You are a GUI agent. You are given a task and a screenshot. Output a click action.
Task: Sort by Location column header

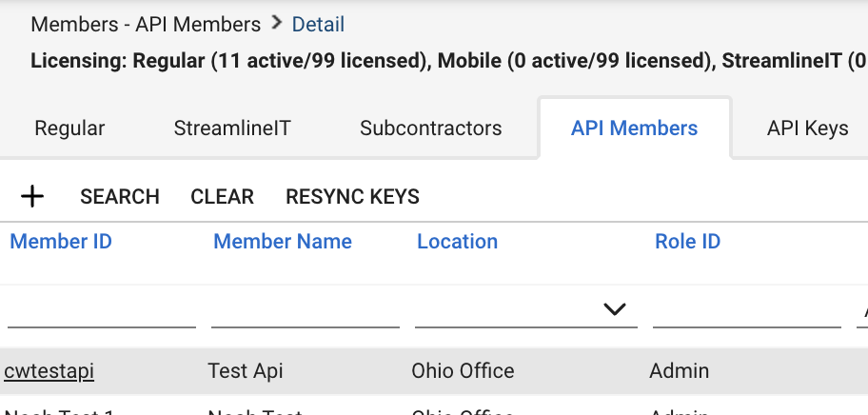point(457,242)
